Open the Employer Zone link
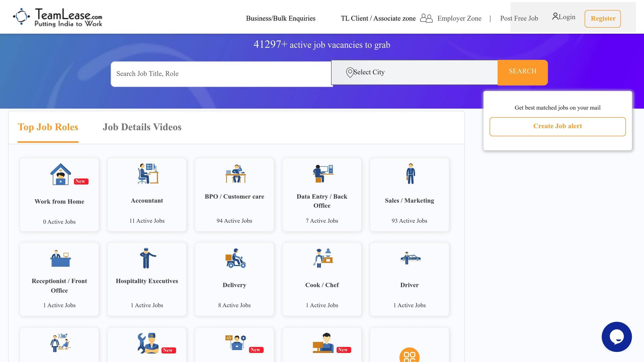 [459, 18]
